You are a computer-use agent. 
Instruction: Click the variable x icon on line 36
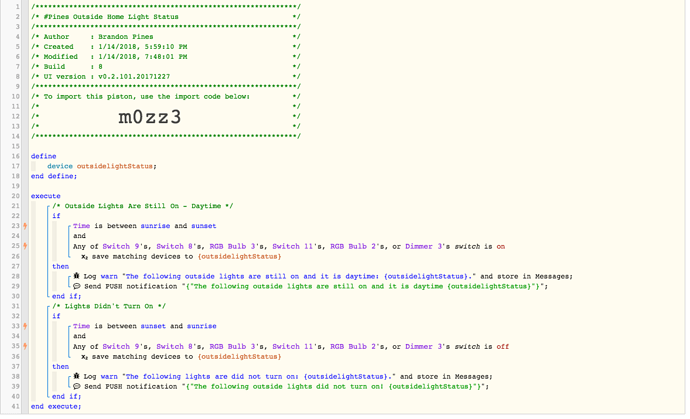click(x=84, y=357)
